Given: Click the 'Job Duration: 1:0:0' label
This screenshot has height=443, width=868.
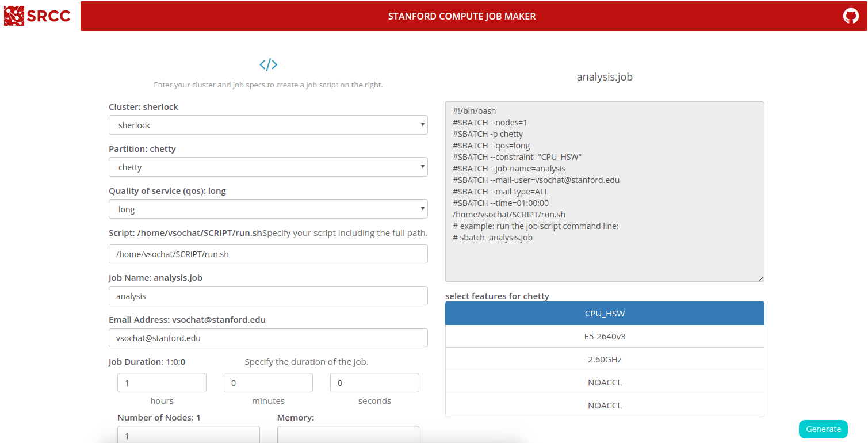Looking at the screenshot, I should [147, 362].
